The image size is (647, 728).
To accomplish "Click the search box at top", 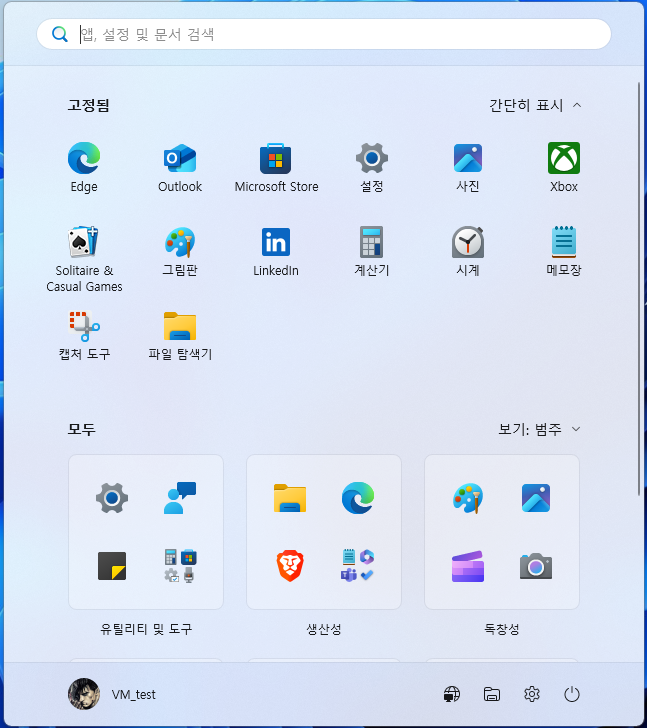I will click(x=324, y=34).
